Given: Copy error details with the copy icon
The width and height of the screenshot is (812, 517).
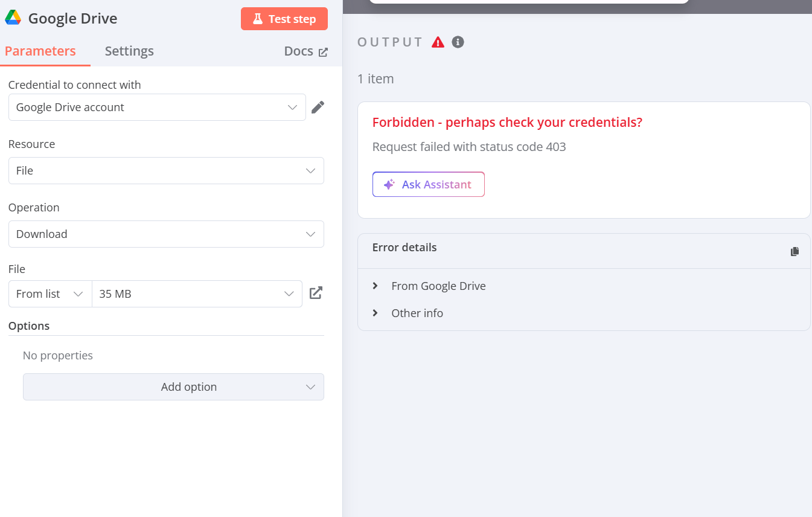Looking at the screenshot, I should click(794, 251).
